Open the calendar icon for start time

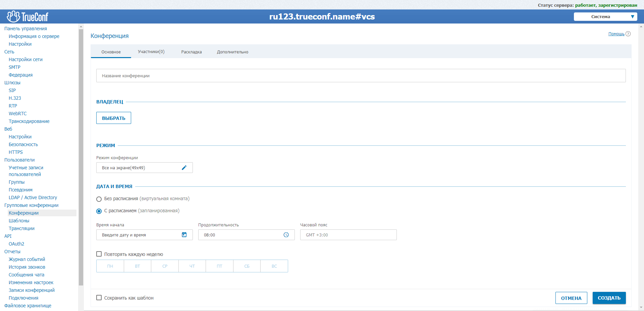[x=184, y=235]
